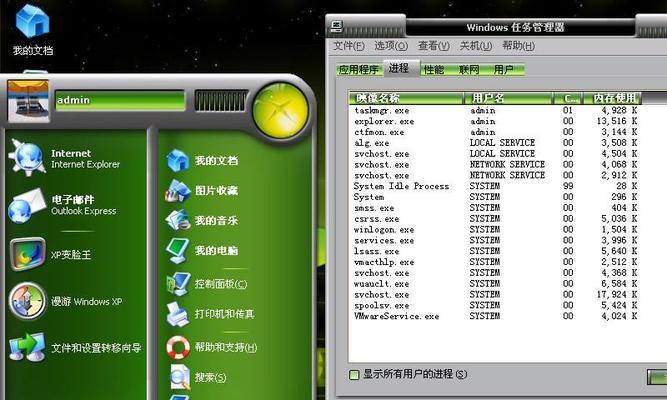Click memory value 13,516 K
Image resolution: width=667 pixels, height=400 pixels.
(617, 121)
